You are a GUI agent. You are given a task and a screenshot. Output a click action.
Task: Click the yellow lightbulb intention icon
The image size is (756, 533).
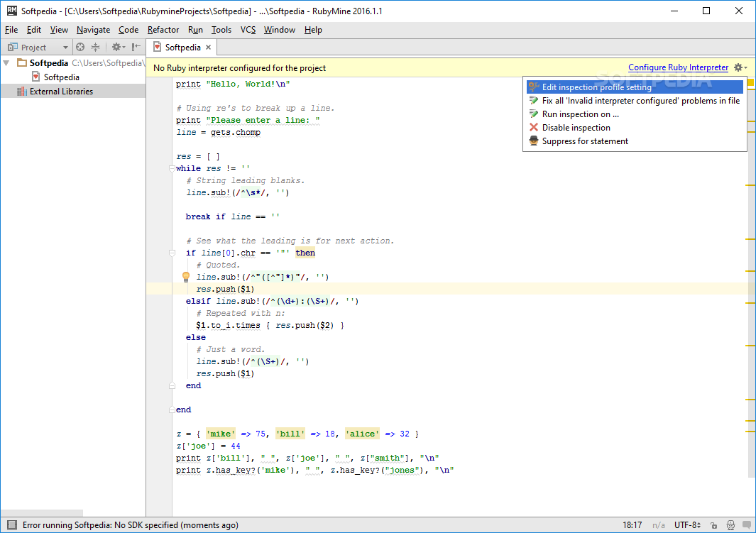coord(185,277)
